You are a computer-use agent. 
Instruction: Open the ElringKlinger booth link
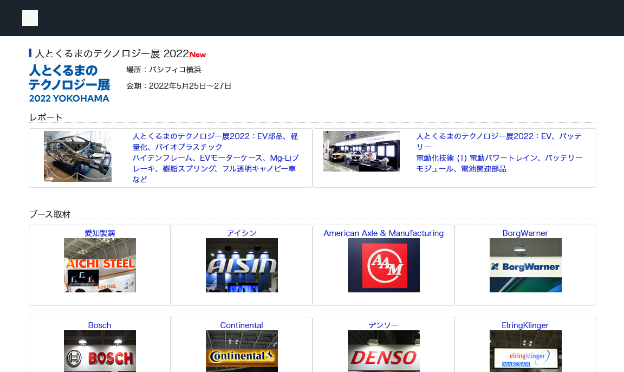[525, 325]
